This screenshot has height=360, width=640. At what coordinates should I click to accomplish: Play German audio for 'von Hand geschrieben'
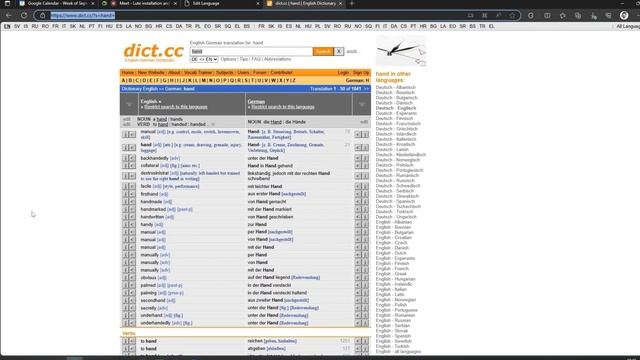[x=358, y=217]
